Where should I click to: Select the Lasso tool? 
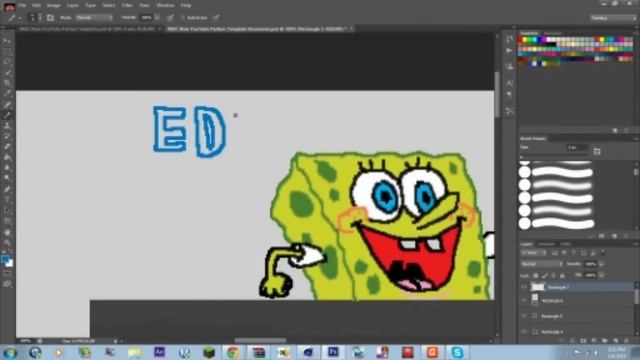[x=7, y=62]
